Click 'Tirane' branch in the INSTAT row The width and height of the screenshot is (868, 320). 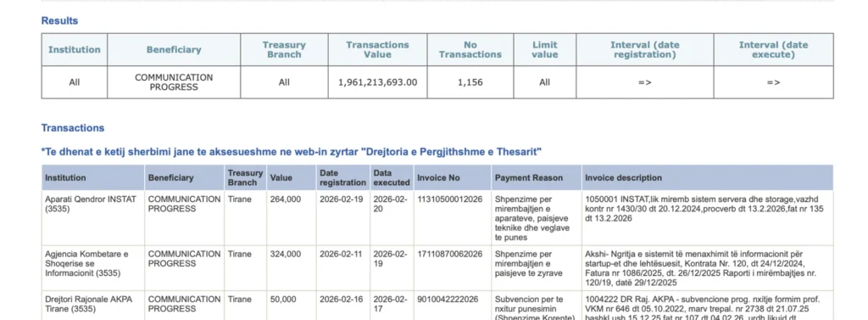[x=240, y=199]
